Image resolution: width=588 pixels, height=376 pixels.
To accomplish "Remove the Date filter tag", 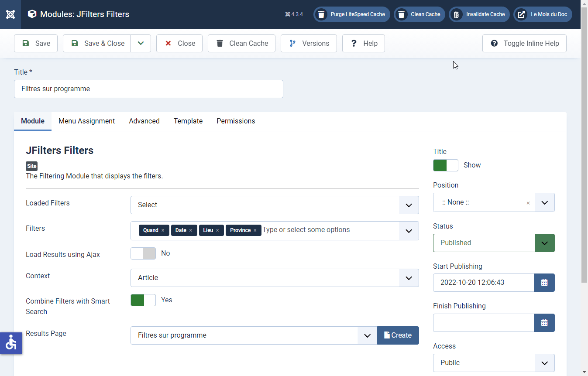I will point(190,230).
